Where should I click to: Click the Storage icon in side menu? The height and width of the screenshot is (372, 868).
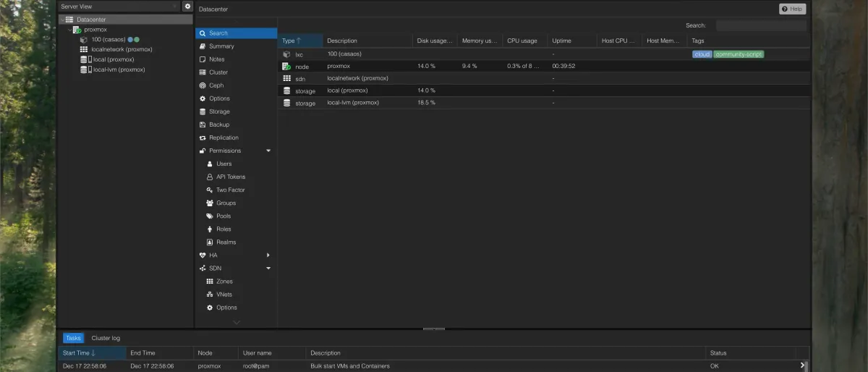[203, 111]
